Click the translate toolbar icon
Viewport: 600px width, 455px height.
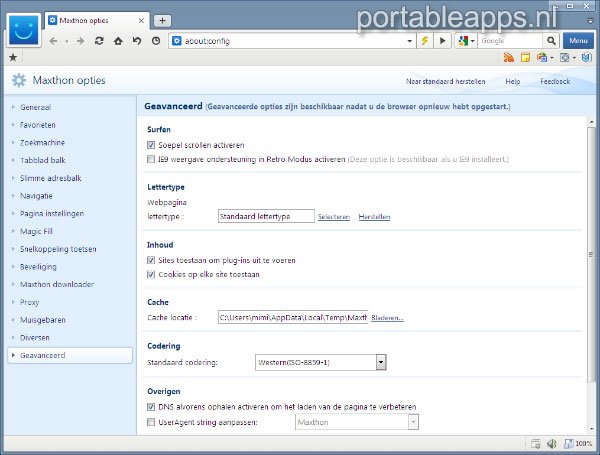pyautogui.click(x=542, y=57)
